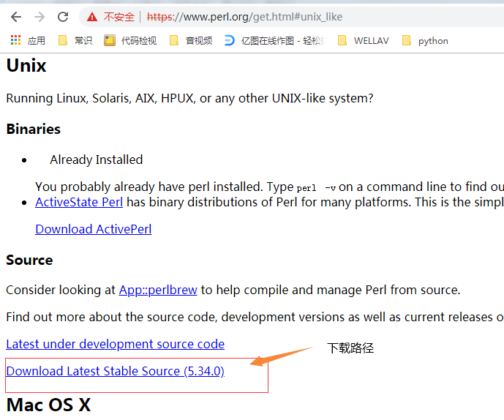The height and width of the screenshot is (420, 504).
Task: Click the Mac OS X heading
Action: coord(48,405)
